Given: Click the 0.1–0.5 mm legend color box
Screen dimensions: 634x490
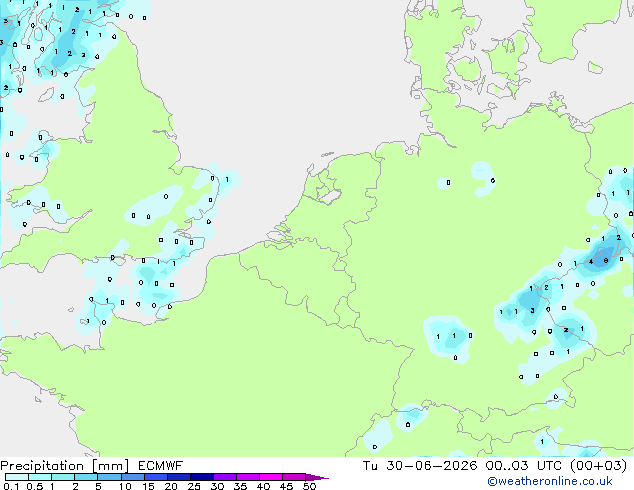Looking at the screenshot, I should [17, 477].
